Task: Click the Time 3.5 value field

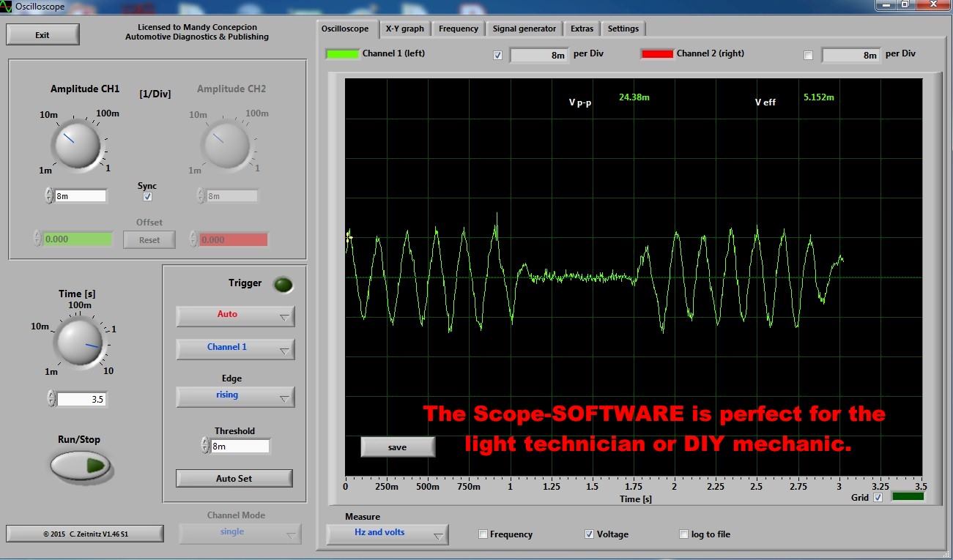Action: click(x=82, y=399)
